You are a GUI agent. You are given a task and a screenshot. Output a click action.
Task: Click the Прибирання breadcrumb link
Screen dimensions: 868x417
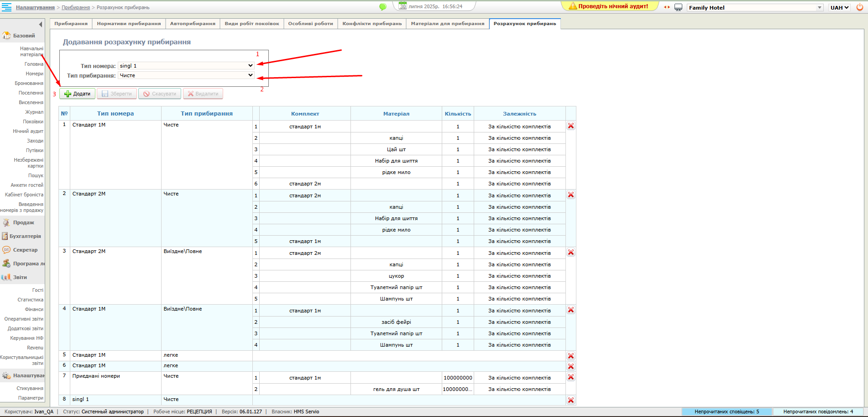(76, 7)
